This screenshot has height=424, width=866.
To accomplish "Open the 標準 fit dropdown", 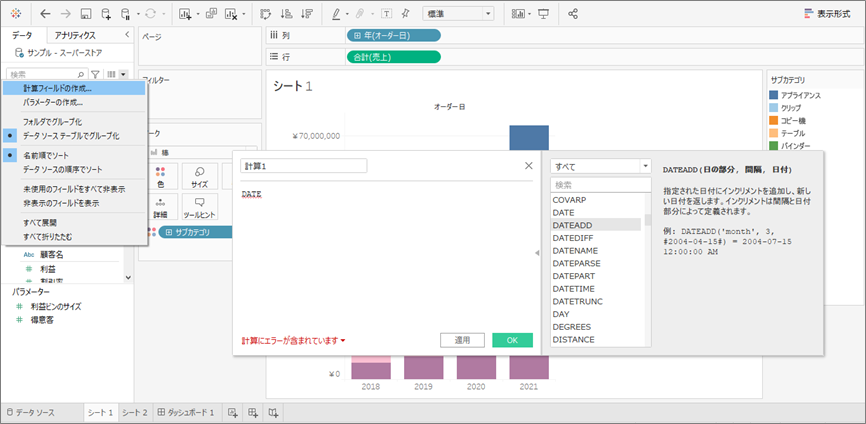I will click(x=458, y=14).
